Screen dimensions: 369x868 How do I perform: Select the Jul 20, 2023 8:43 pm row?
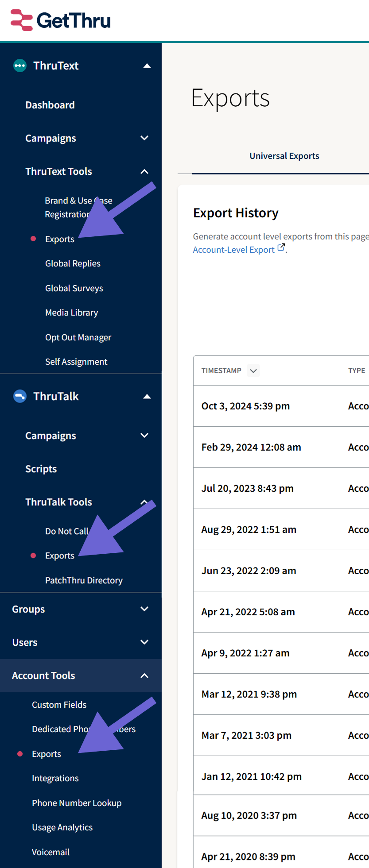(x=281, y=488)
